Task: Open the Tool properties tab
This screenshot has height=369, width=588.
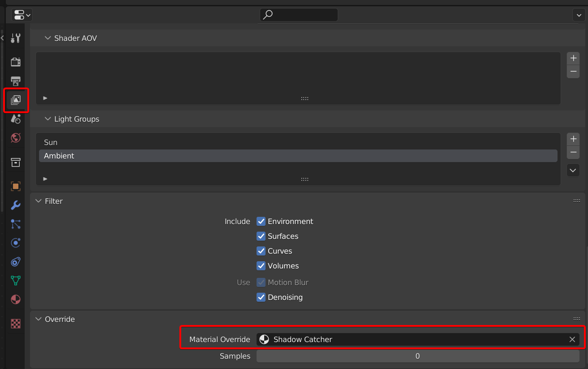Action: (x=16, y=38)
